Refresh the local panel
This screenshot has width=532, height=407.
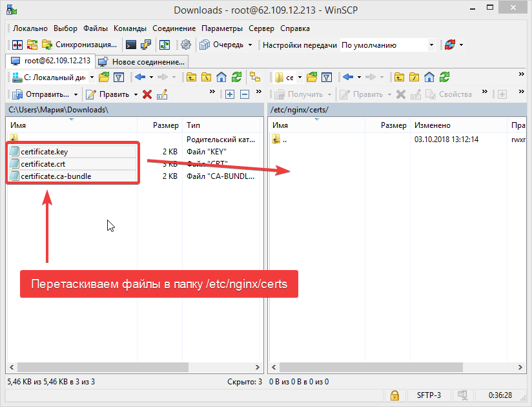click(236, 78)
